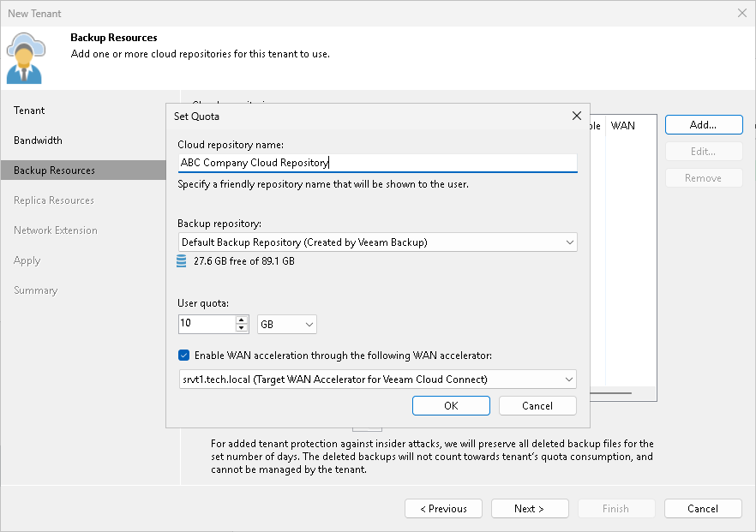
Task: Click Add to add a cloud repository
Action: [x=703, y=124]
